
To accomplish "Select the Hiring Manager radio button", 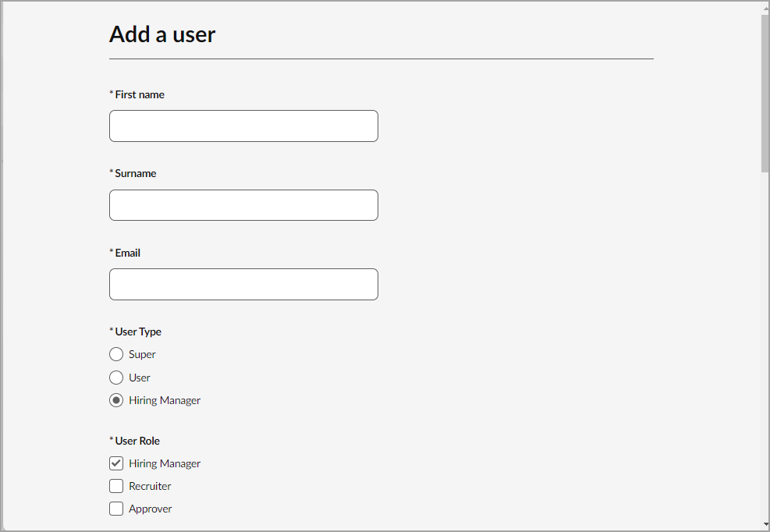I will tap(116, 400).
